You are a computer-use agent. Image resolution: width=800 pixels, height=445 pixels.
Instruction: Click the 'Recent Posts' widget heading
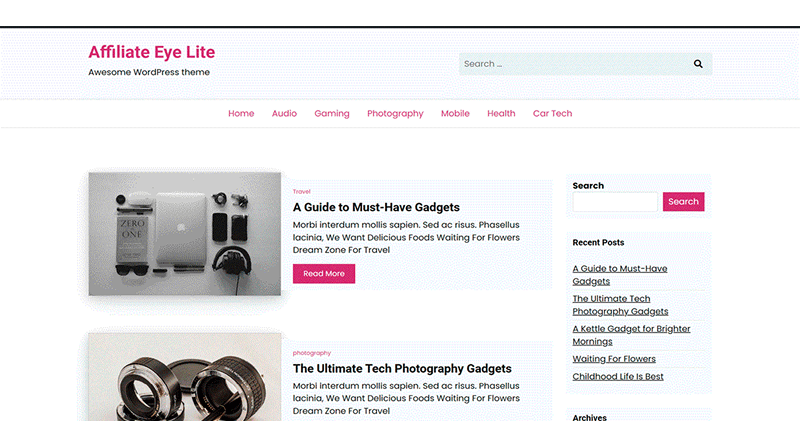[598, 242]
